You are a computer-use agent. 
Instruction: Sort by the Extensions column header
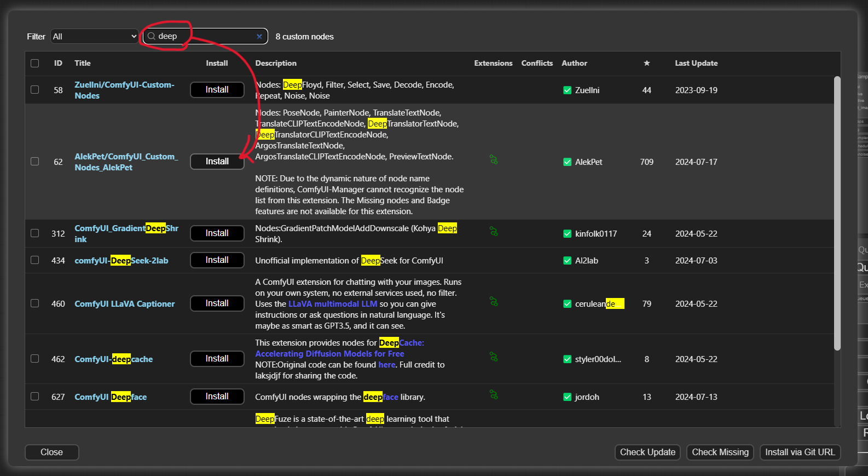(493, 63)
